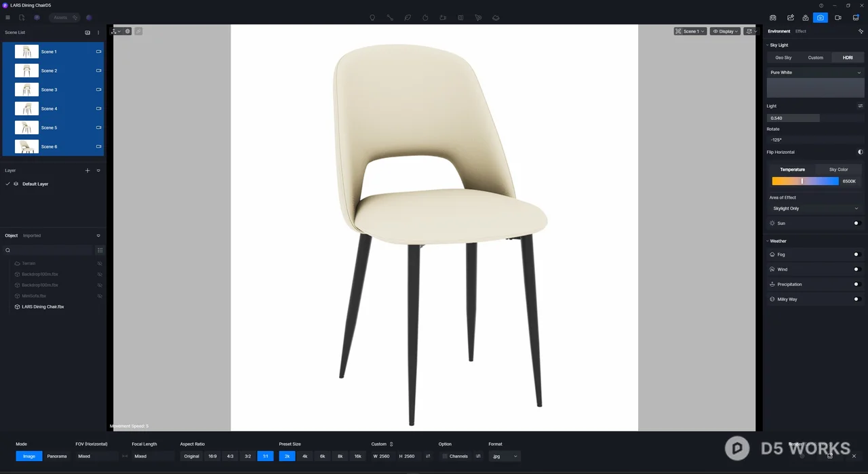Adjust the color temperature slider
The width and height of the screenshot is (868, 474).
click(x=805, y=181)
